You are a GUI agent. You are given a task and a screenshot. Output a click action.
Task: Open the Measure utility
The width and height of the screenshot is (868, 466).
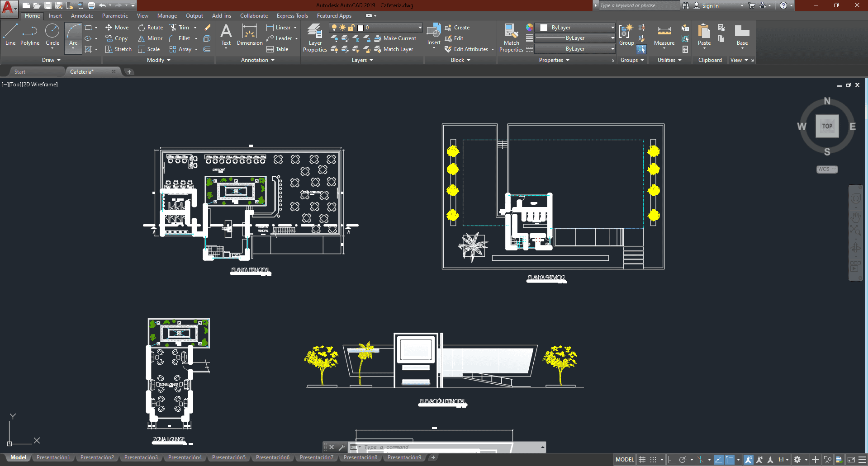(664, 35)
